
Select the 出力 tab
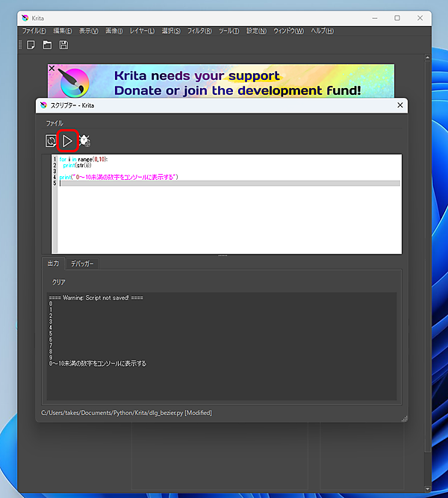(x=53, y=264)
